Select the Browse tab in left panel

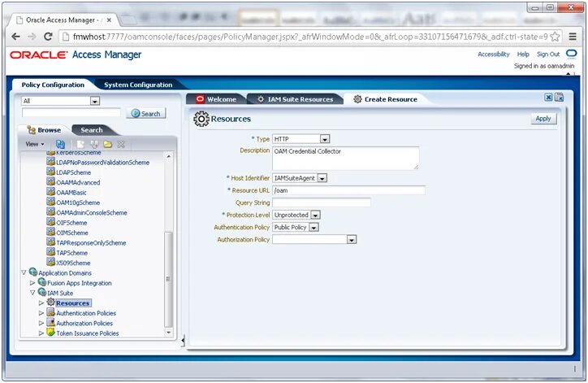click(x=44, y=130)
